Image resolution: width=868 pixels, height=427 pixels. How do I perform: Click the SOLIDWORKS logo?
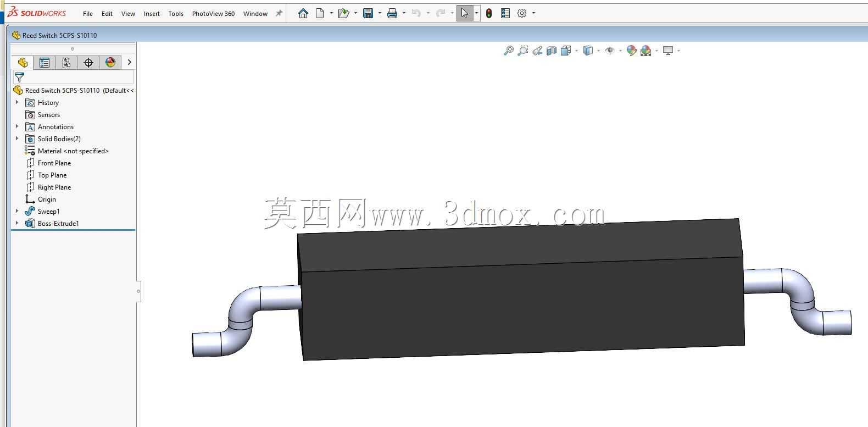(37, 13)
